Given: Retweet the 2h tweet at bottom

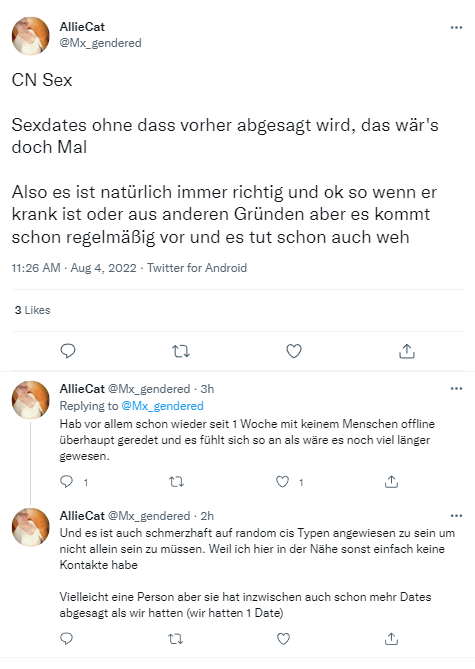Looking at the screenshot, I should click(x=176, y=639).
